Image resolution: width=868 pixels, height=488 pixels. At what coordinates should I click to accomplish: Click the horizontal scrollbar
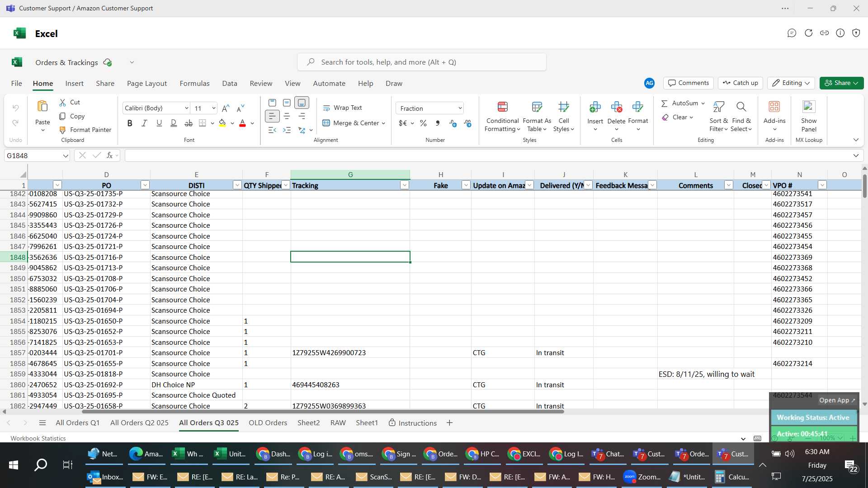[x=323, y=412]
